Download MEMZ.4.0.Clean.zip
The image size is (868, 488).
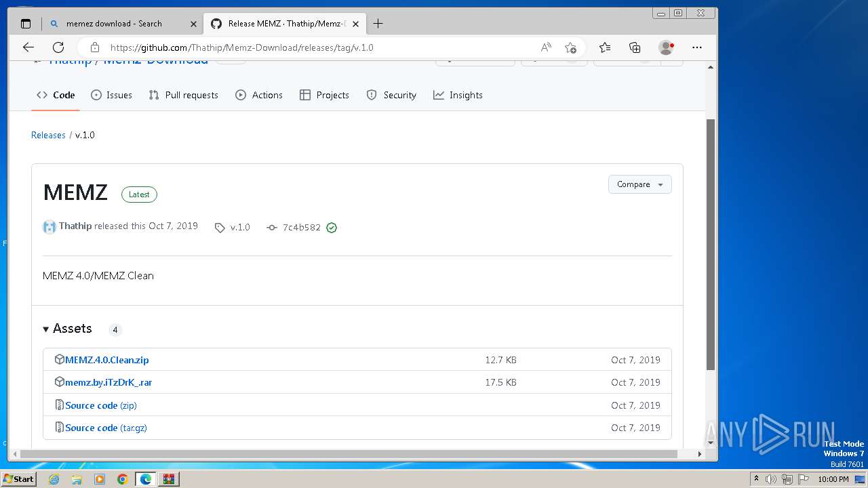(x=106, y=360)
